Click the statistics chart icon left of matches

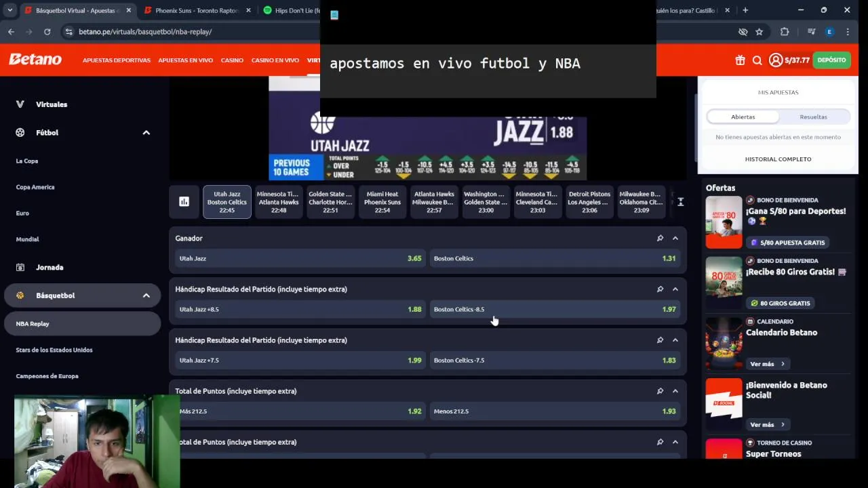(184, 201)
